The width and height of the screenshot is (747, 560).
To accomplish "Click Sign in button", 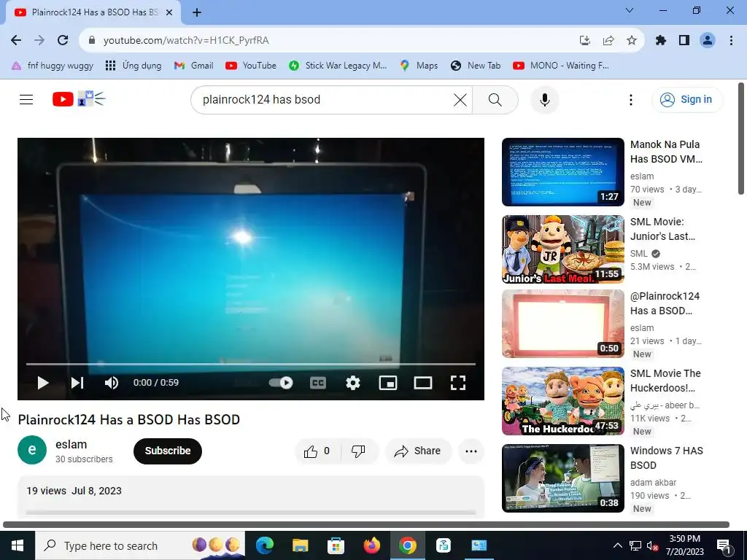I will pyautogui.click(x=687, y=99).
